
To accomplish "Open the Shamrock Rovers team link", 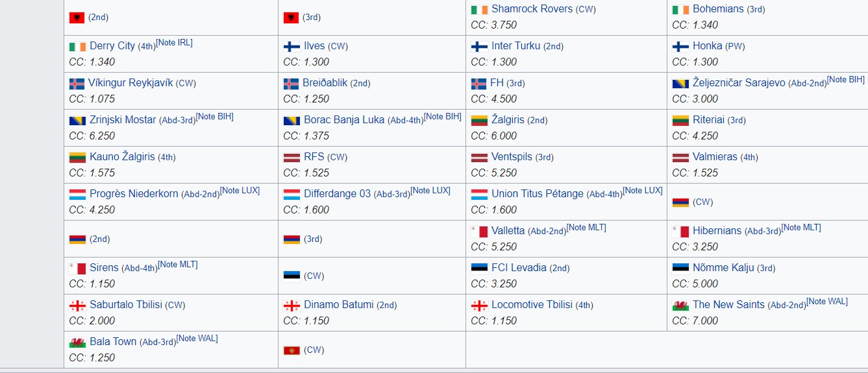I will coord(532,9).
